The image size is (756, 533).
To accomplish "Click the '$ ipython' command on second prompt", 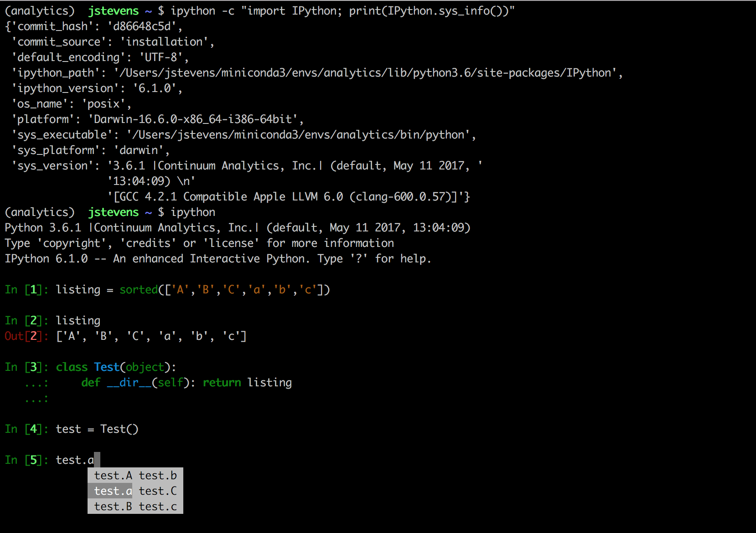I will pyautogui.click(x=186, y=212).
